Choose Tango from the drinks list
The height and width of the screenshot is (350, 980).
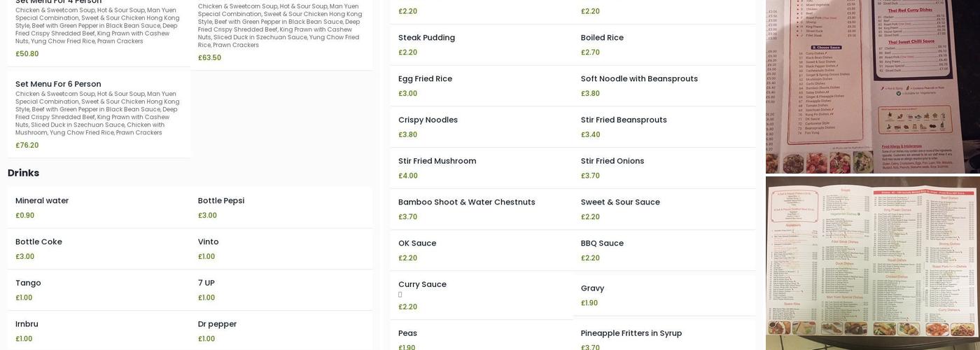tap(28, 283)
